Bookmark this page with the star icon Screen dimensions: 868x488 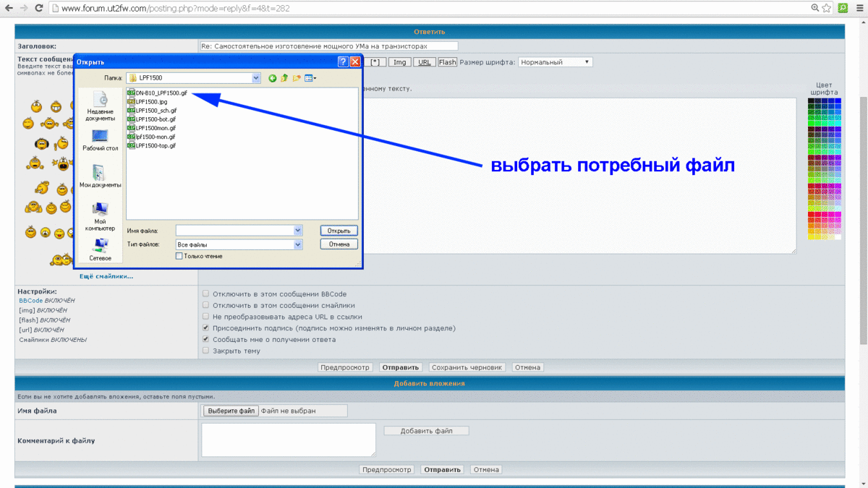[x=826, y=8]
